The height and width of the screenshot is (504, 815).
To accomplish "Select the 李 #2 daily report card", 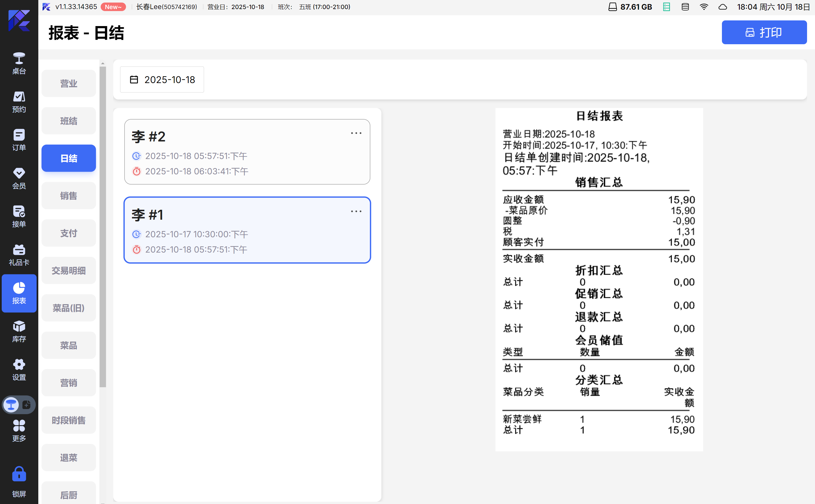I will tap(247, 152).
